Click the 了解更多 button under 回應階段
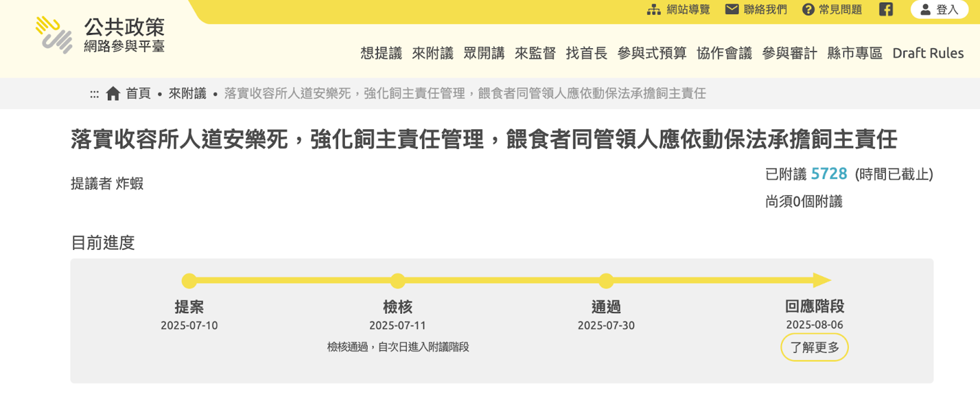The height and width of the screenshot is (397, 980). tap(814, 347)
